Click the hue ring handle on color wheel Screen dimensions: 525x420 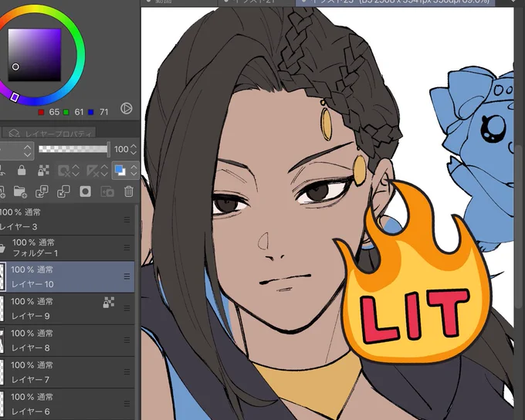click(x=14, y=97)
